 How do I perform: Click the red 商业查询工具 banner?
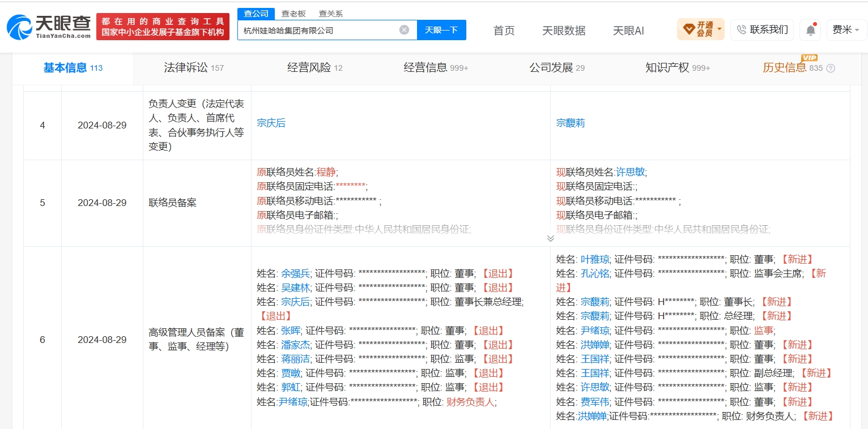click(x=163, y=27)
